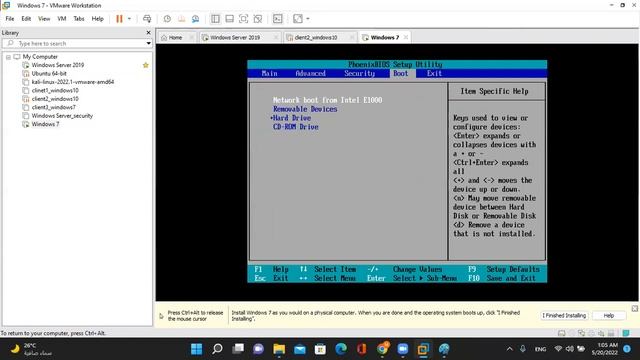This screenshot has height=360, width=640.
Task: Switch to the Home tab
Action: (x=176, y=38)
